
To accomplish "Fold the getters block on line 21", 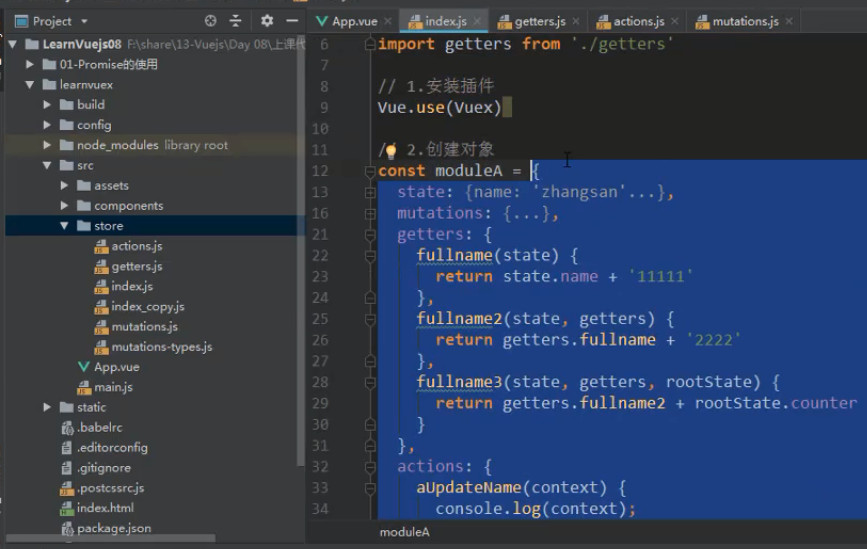I will point(370,235).
